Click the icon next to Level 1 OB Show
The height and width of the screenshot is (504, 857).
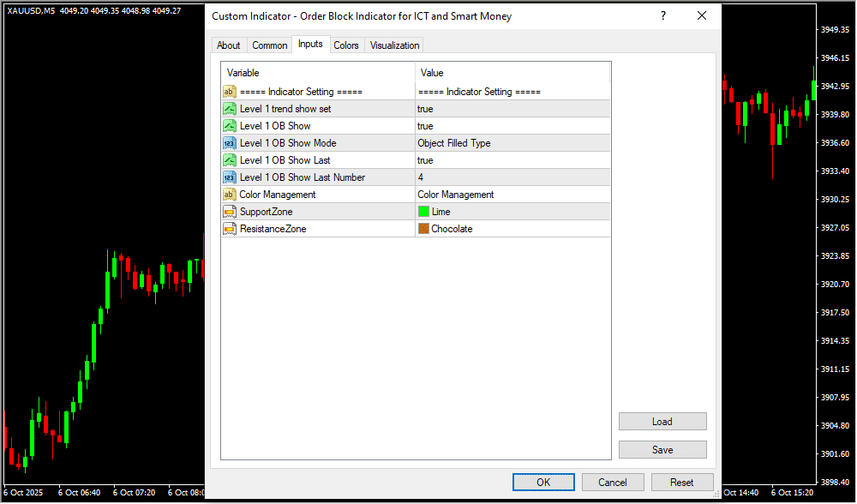tap(230, 126)
